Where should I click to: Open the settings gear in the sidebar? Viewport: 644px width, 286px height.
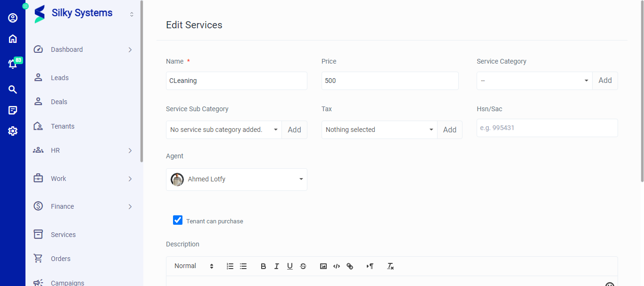coord(12,131)
